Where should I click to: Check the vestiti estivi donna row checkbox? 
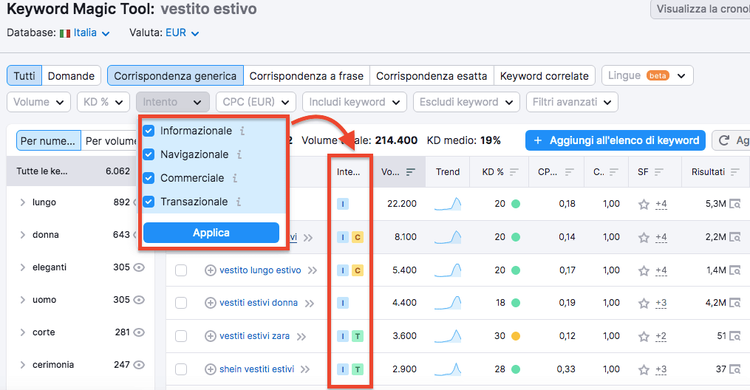point(181,303)
